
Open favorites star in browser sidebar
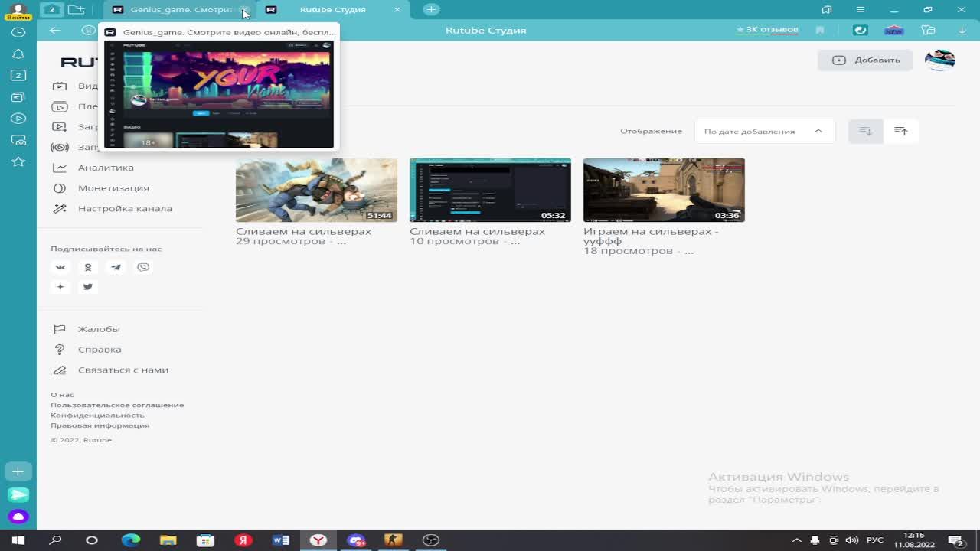[18, 161]
